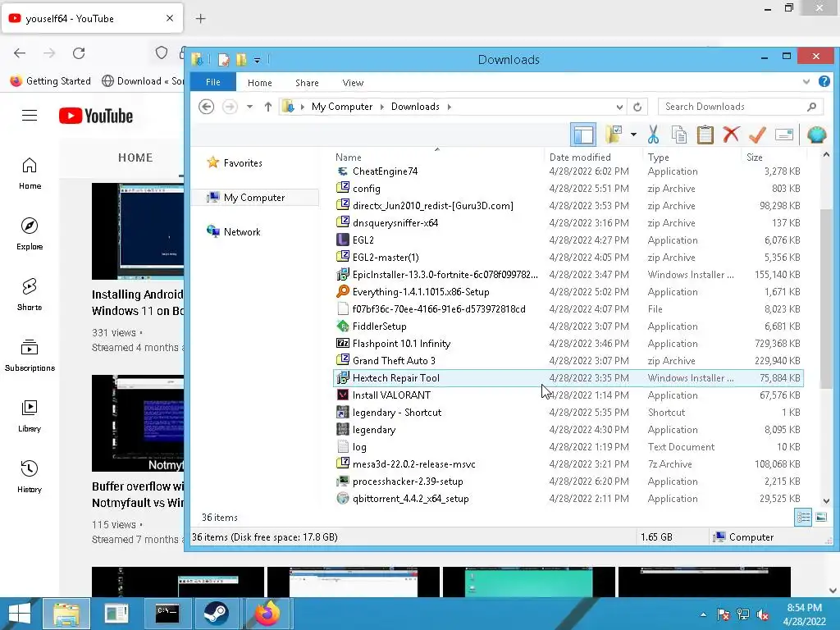Toggle the navigation pane toolbar button

coord(583,135)
